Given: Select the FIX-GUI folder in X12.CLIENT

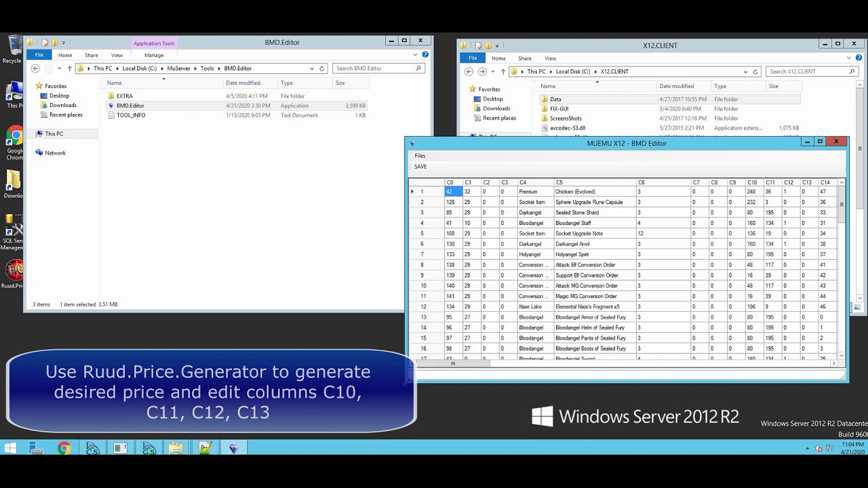Looking at the screenshot, I should 559,108.
